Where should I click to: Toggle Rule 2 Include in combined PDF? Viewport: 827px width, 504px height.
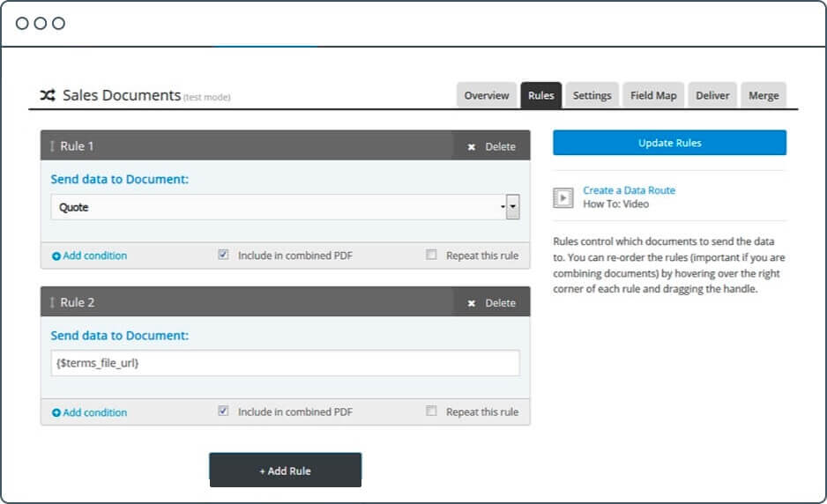[x=223, y=411]
